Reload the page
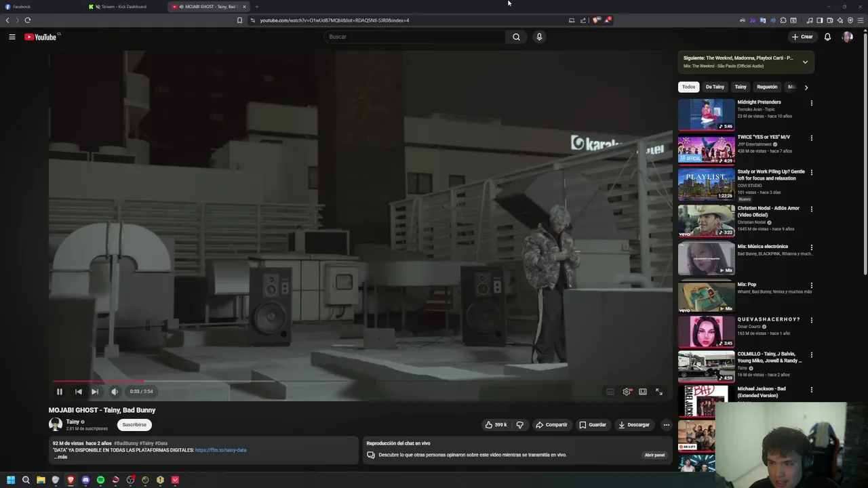The image size is (868, 488). (x=27, y=20)
